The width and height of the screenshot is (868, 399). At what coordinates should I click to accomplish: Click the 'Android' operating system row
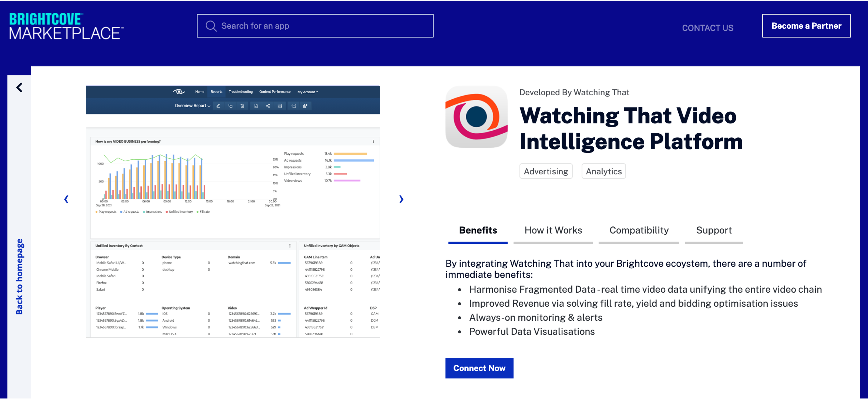click(x=186, y=321)
